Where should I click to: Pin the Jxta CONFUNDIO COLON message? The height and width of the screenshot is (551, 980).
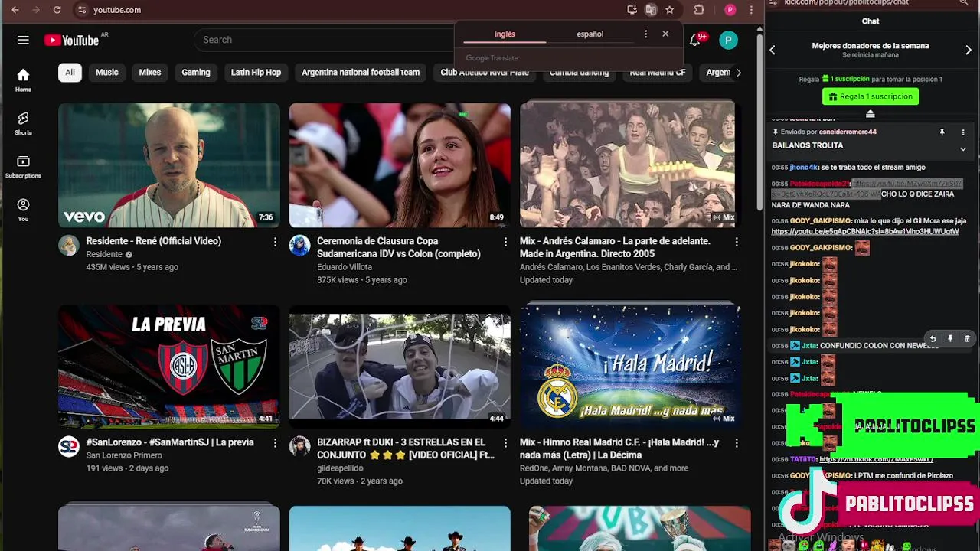tap(950, 338)
